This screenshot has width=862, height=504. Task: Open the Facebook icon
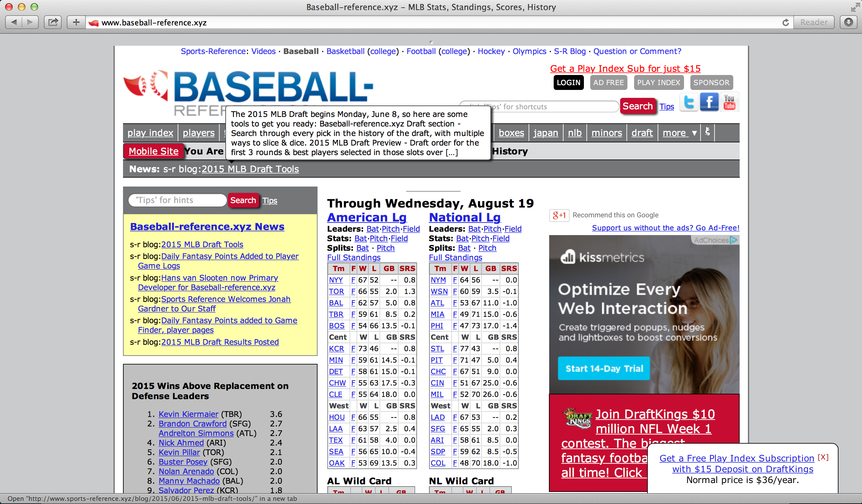click(x=709, y=102)
